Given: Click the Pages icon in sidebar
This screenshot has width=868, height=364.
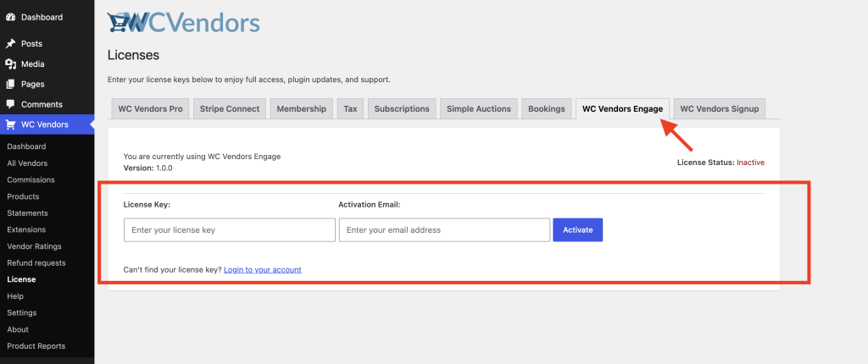Looking at the screenshot, I should (x=10, y=84).
